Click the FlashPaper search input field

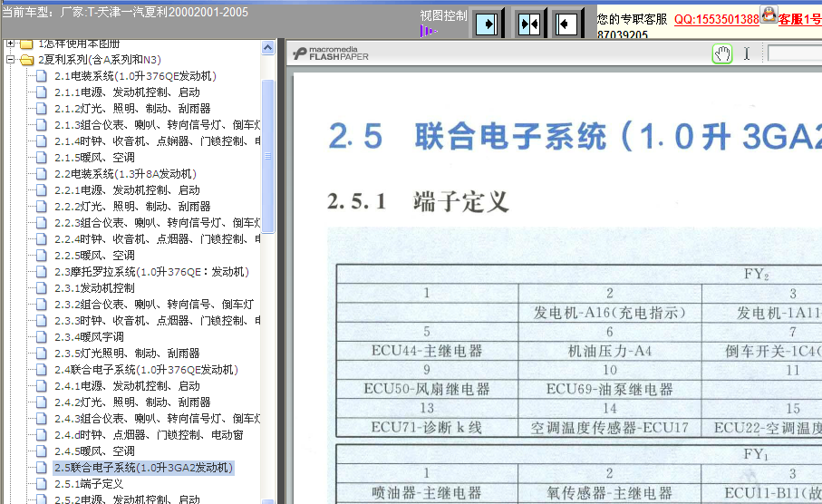(x=794, y=53)
